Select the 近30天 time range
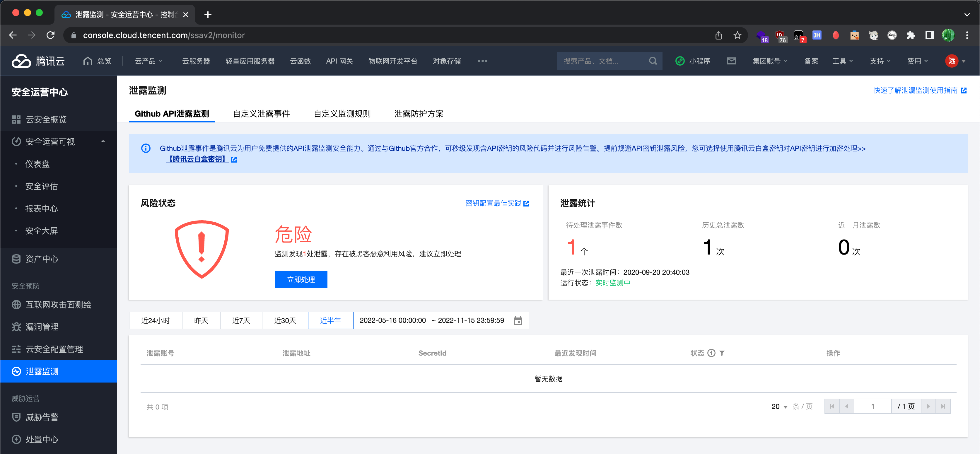980x454 pixels. [285, 320]
